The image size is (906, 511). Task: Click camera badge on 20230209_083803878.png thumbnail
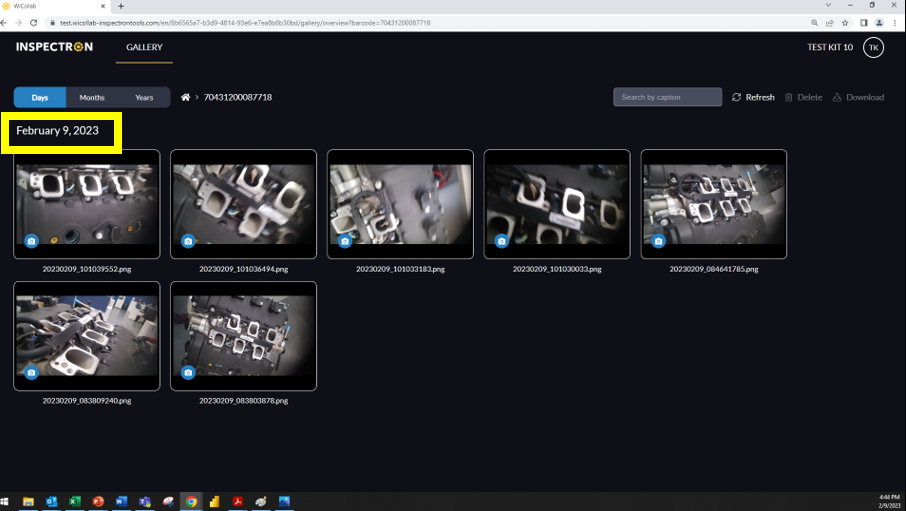point(189,373)
